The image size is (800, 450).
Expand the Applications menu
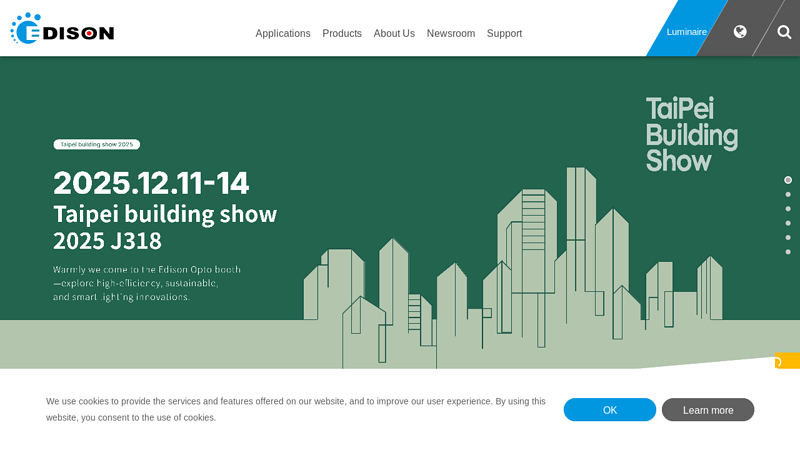(283, 33)
